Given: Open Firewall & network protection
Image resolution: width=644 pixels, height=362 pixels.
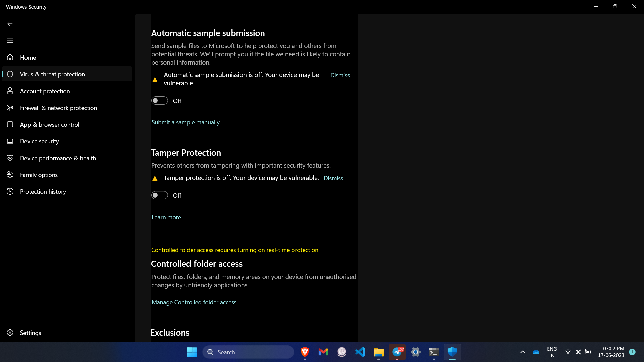Looking at the screenshot, I should click(58, 108).
